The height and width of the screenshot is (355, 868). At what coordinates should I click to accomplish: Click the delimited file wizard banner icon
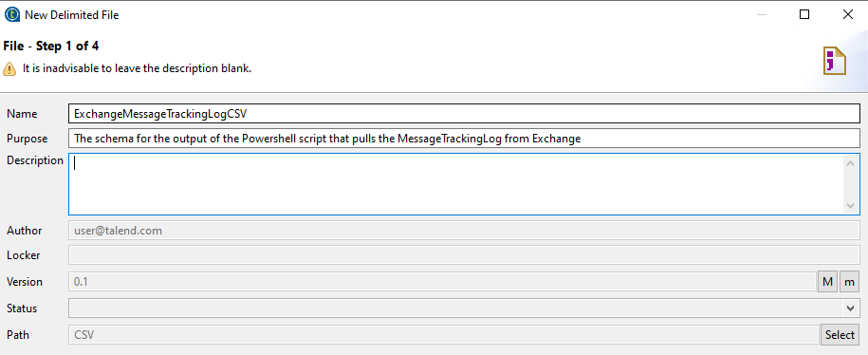pyautogui.click(x=834, y=61)
